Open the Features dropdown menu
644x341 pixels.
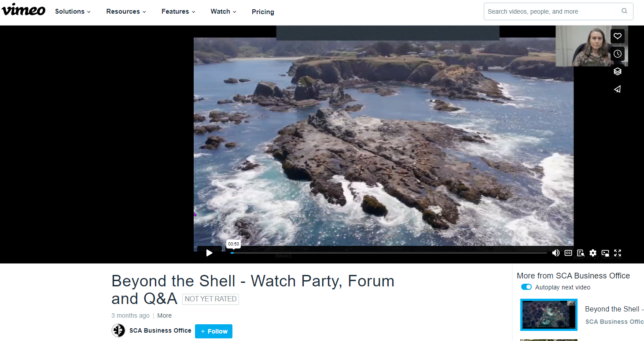coord(178,11)
